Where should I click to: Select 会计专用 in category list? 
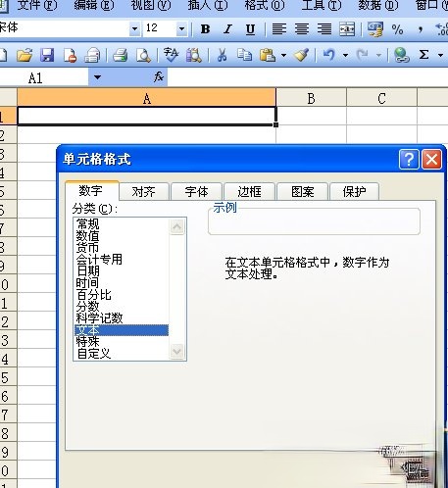pos(99,260)
